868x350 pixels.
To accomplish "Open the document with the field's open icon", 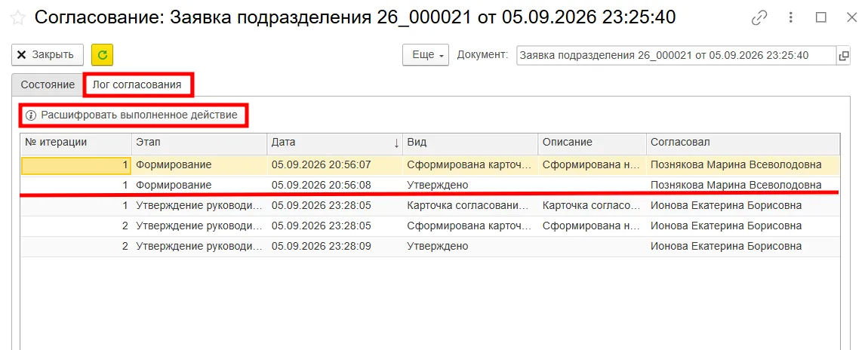I will (x=844, y=55).
